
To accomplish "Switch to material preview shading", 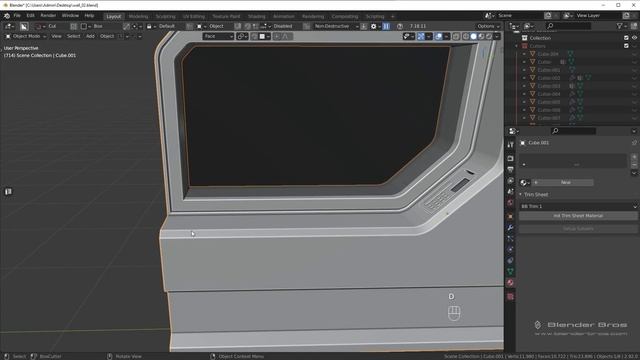I will coord(481,36).
